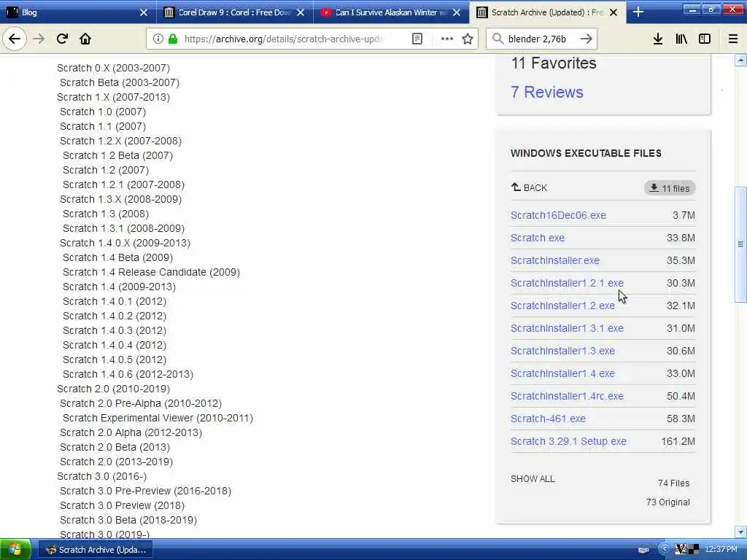Screen dimensions: 747x560
Task: Select the Scratch Archive (Updated) tab
Action: 548,12
